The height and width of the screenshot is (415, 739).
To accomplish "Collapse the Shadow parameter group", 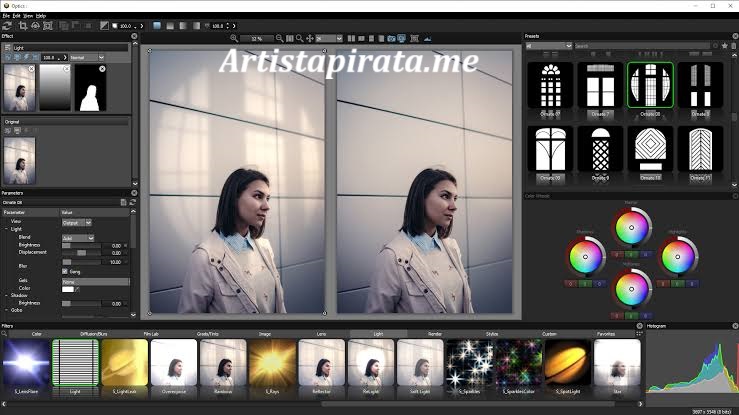I will pos(7,295).
